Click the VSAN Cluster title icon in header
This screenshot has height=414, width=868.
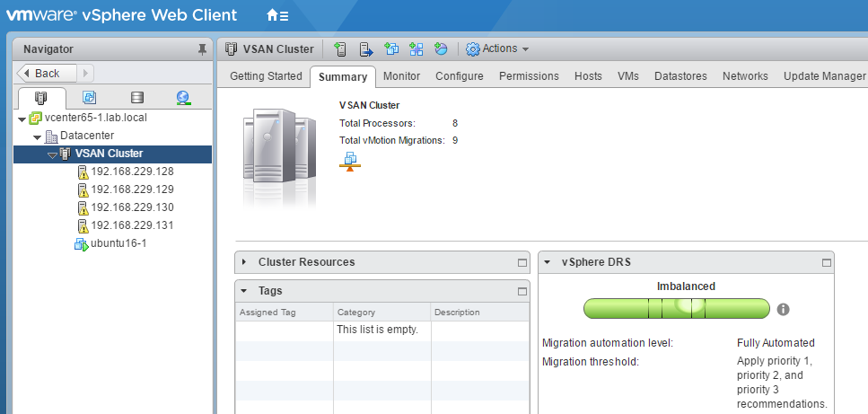231,49
